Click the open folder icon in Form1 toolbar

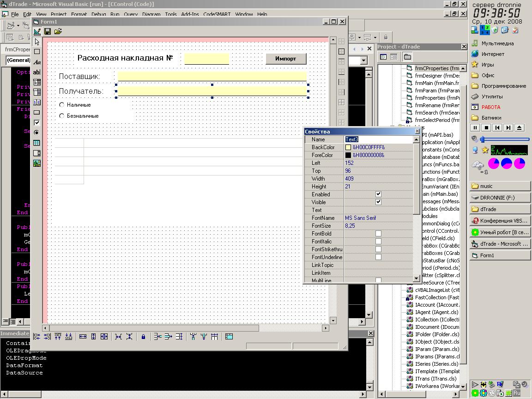click(x=58, y=31)
